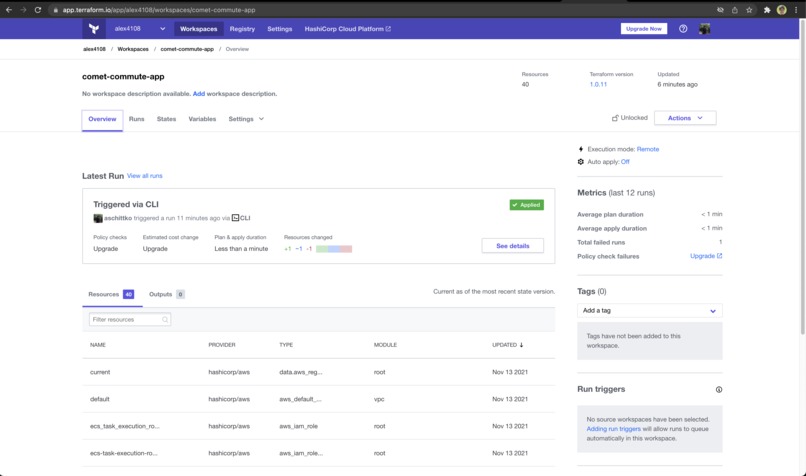Viewport: 806px width, 476px height.
Task: Open the browser extensions puzzle icon
Action: 767,10
